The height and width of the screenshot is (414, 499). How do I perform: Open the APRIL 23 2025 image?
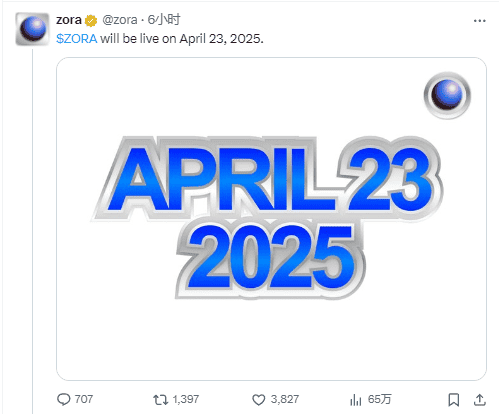271,219
